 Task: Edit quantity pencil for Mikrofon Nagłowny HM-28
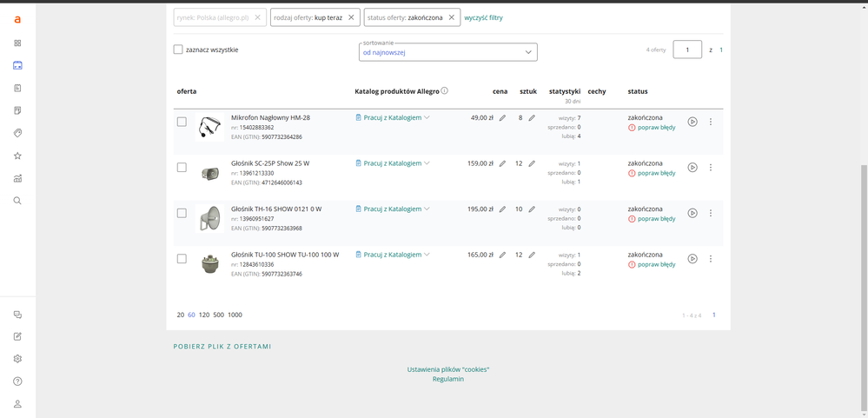coord(532,118)
